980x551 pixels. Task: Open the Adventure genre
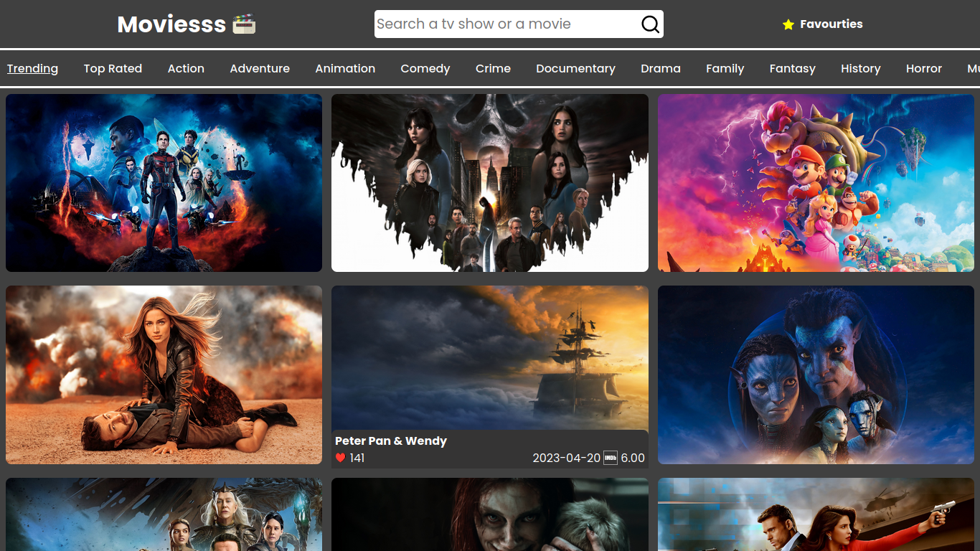260,69
